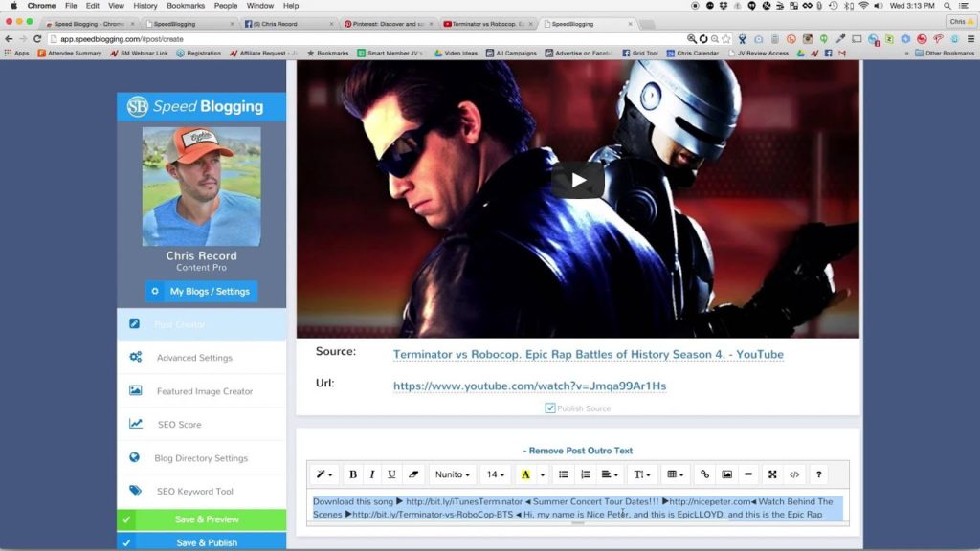Open the youtube.com watch URL link
980x551 pixels.
tap(529, 386)
